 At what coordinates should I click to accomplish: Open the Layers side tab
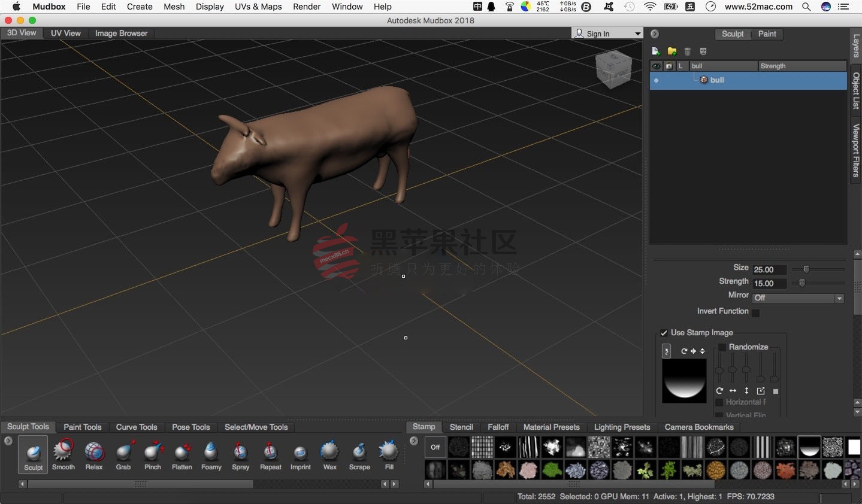[856, 45]
